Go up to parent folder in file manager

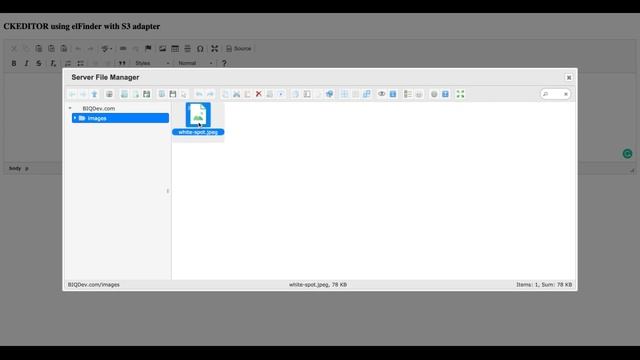click(94, 94)
